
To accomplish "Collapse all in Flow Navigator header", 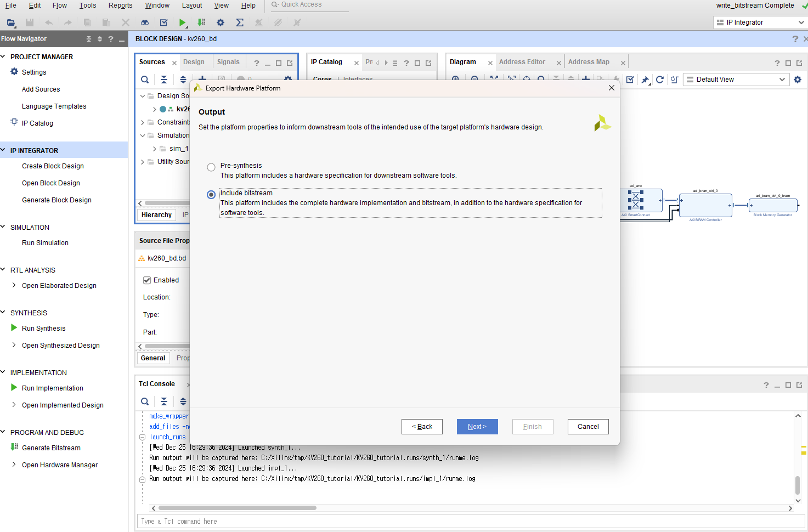I will click(89, 39).
